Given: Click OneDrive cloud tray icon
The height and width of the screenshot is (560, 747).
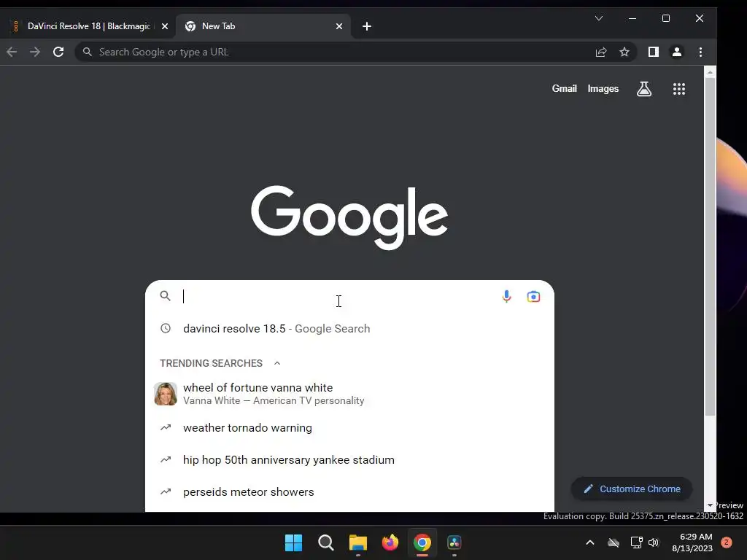Looking at the screenshot, I should point(614,542).
